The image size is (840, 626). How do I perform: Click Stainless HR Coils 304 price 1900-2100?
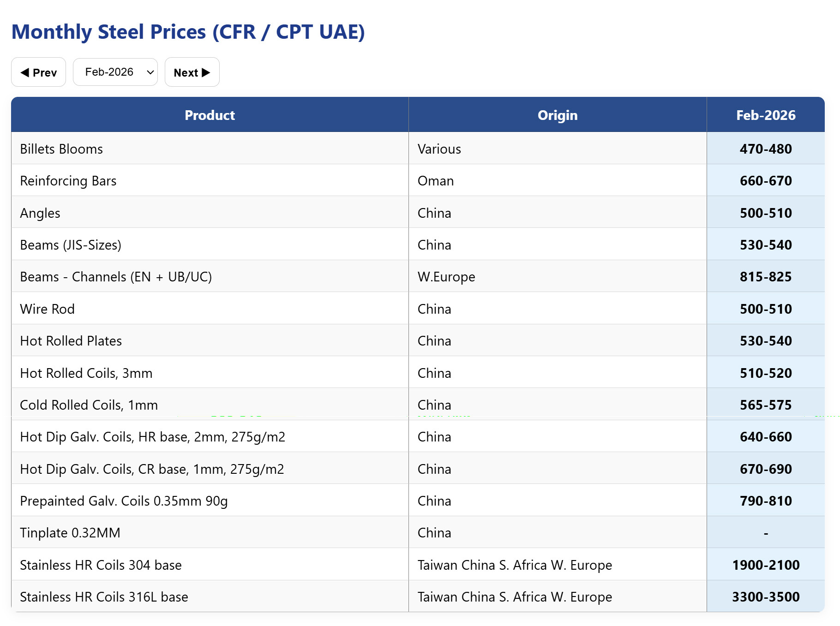tap(765, 565)
